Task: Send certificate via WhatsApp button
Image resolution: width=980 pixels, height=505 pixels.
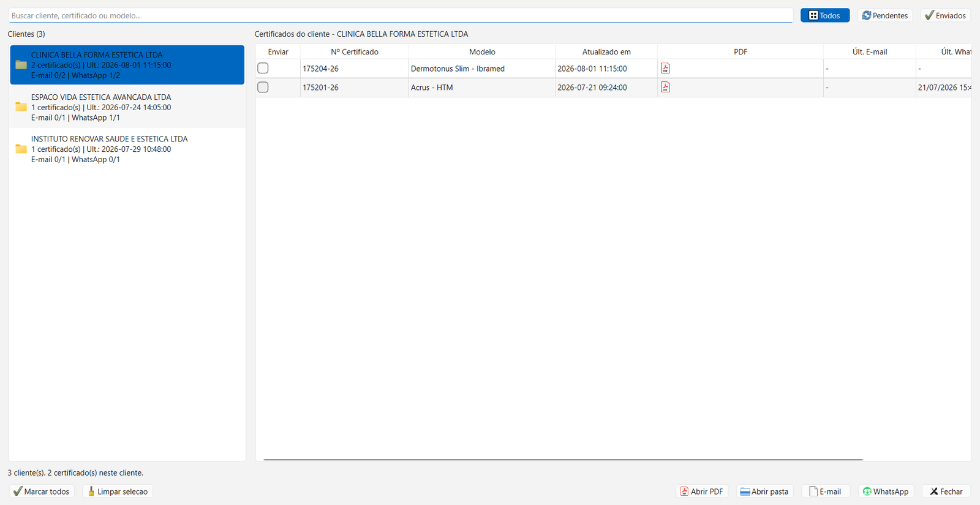Action: tap(886, 492)
